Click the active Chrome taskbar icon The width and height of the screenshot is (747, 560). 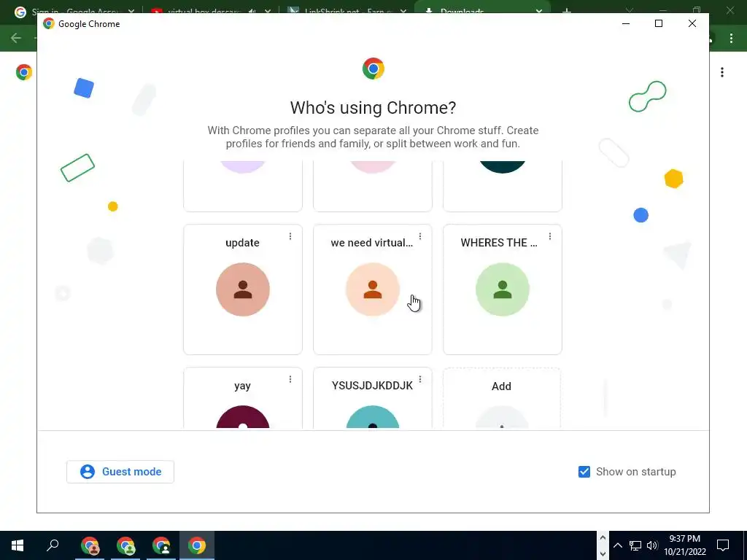pyautogui.click(x=197, y=545)
